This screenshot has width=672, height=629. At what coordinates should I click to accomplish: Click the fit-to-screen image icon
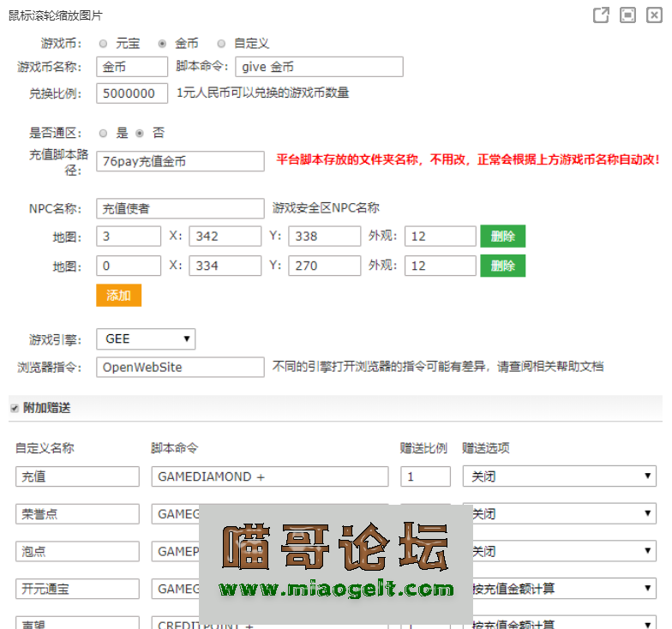coord(628,15)
